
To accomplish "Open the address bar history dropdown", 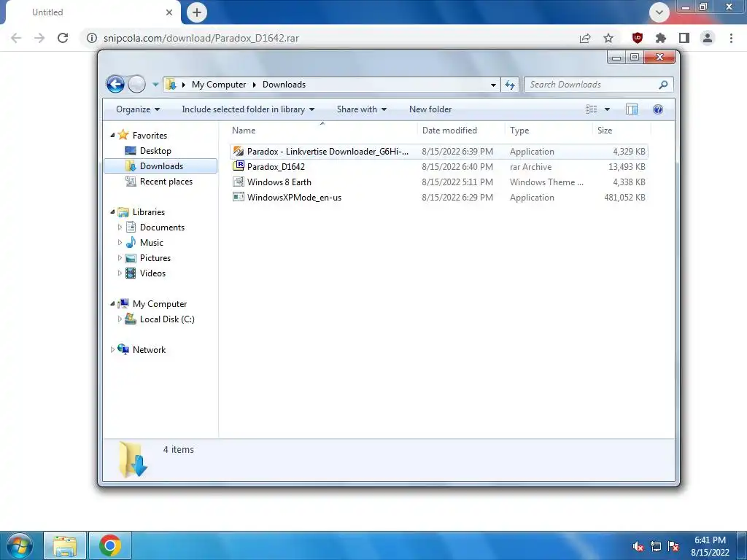I will click(x=493, y=85).
